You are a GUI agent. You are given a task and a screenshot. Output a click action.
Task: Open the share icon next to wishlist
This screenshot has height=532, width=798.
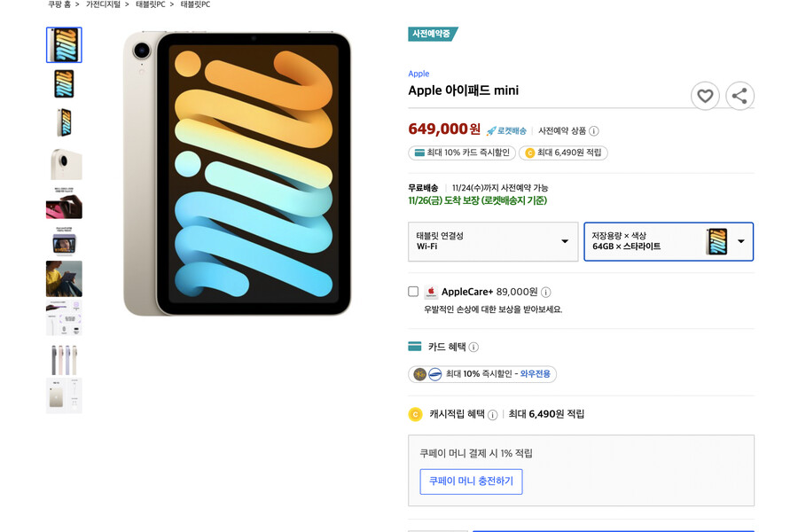pyautogui.click(x=739, y=96)
